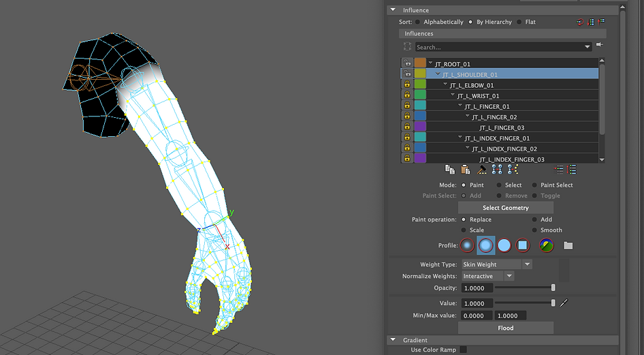Unlock the JT_L_WRIST_01 influence
This screenshot has height=355, width=644.
407,95
